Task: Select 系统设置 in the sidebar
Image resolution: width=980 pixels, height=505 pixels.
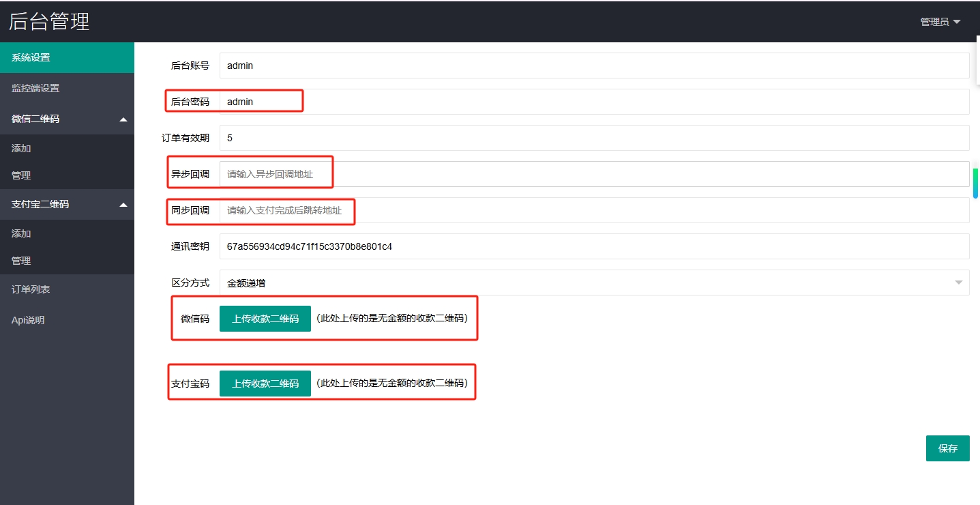Action: tap(67, 57)
